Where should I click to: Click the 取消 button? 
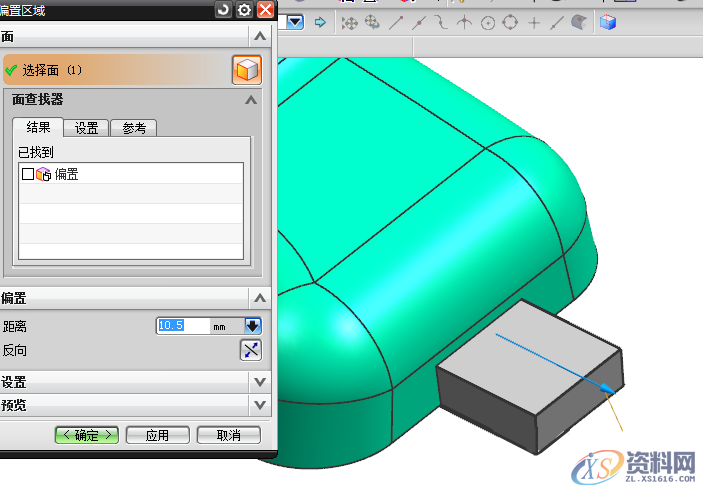coord(228,435)
